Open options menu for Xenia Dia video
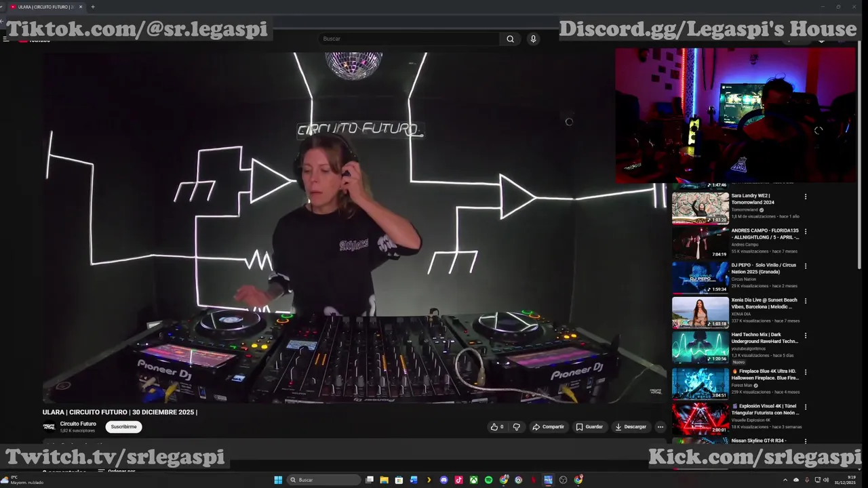The width and height of the screenshot is (868, 488). [x=806, y=301]
